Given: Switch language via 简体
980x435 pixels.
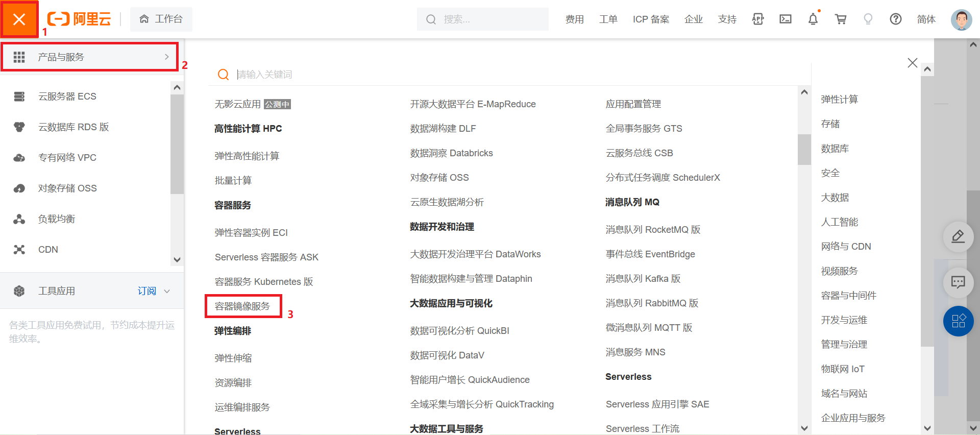Looking at the screenshot, I should point(926,19).
